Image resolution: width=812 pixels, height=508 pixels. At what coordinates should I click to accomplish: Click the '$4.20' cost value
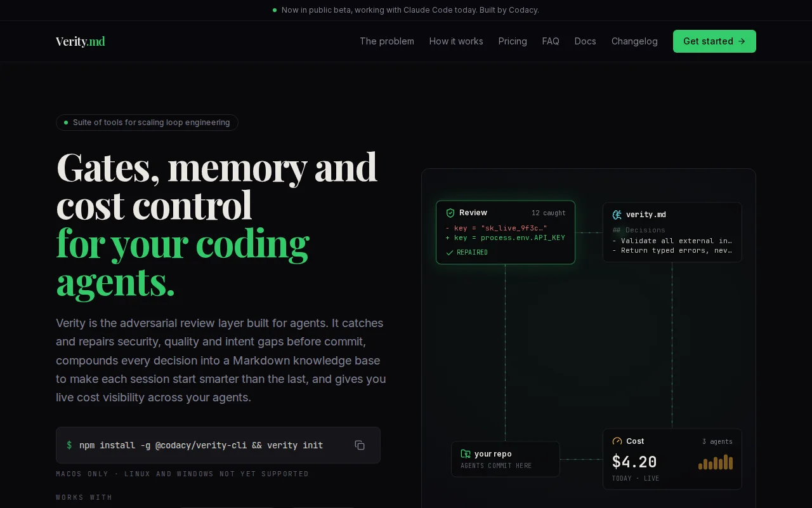634,462
